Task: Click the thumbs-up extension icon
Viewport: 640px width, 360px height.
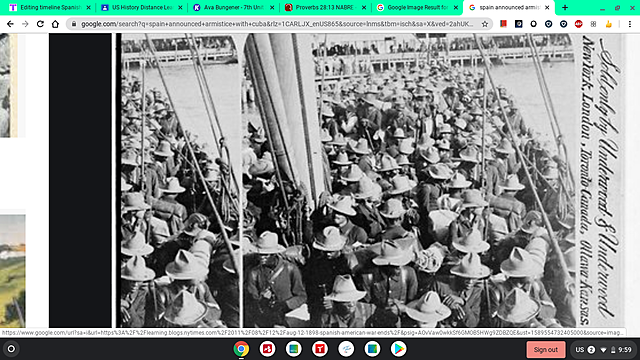Action: point(608,24)
